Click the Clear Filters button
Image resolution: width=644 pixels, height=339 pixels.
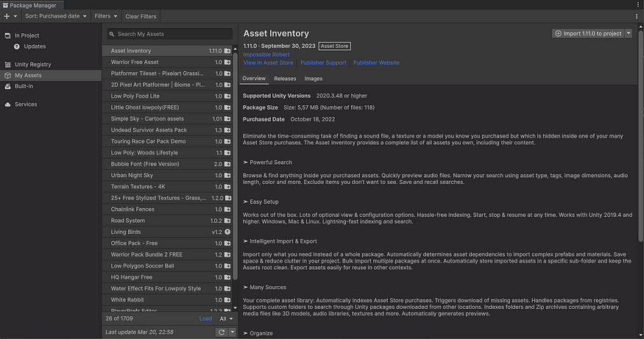click(x=141, y=16)
